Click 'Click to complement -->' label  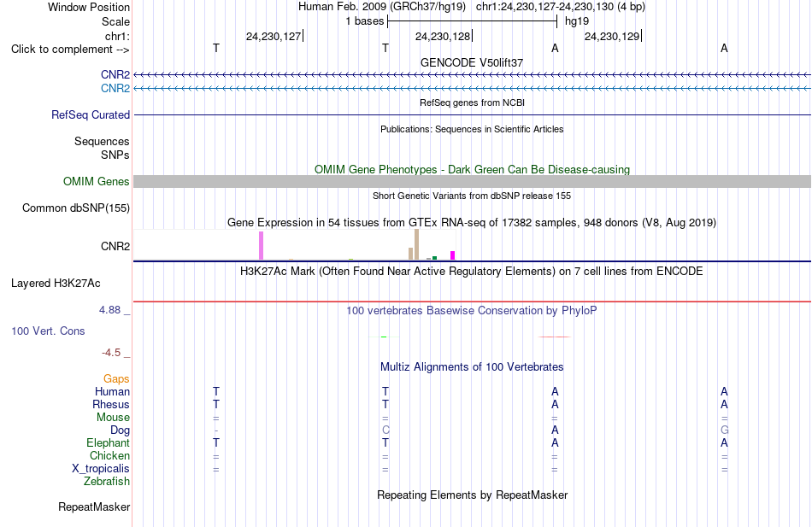(70, 50)
